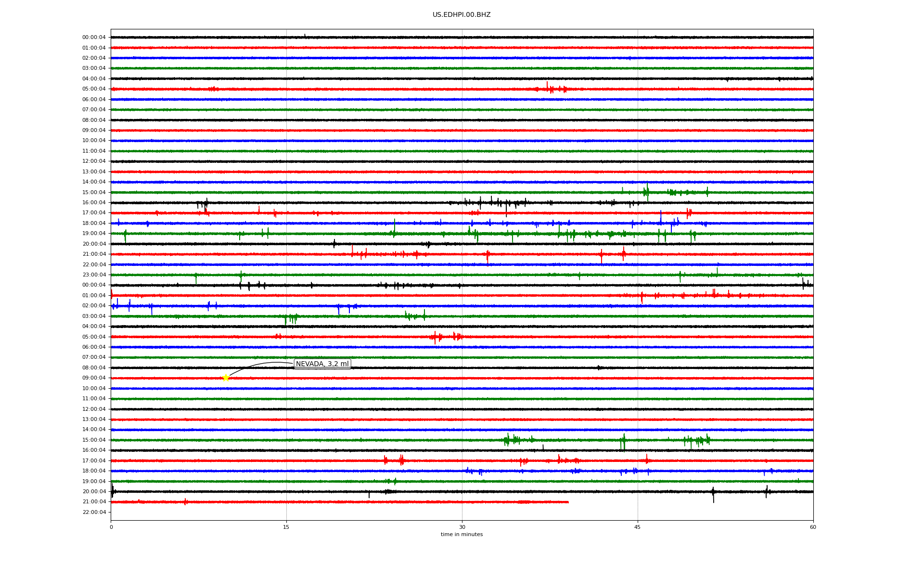Click the 08:00:04 label directly above the star row
The image size is (924, 578).
(94, 368)
